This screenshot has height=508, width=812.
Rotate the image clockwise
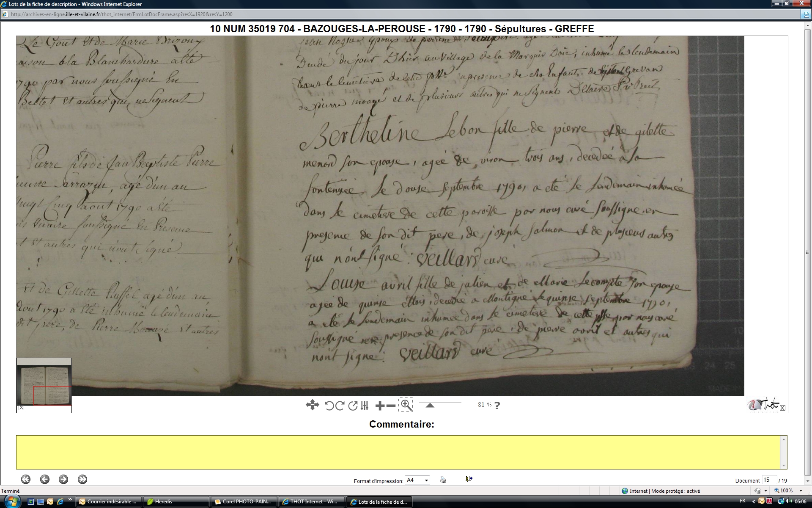point(340,406)
